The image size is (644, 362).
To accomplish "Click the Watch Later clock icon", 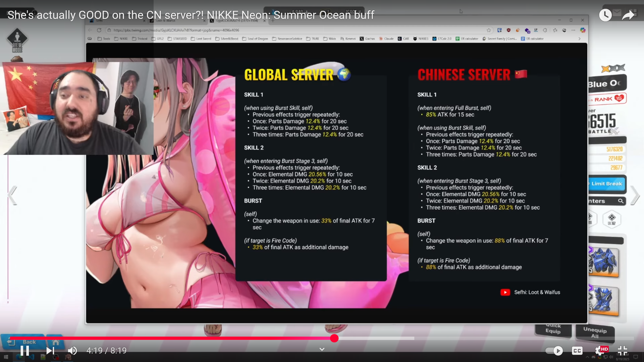I will point(605,15).
